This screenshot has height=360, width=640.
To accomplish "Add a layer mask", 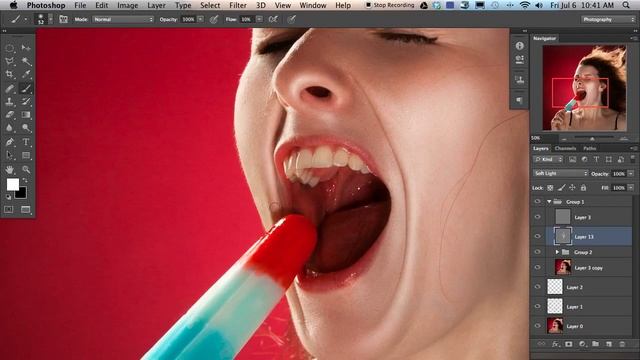I will (569, 344).
